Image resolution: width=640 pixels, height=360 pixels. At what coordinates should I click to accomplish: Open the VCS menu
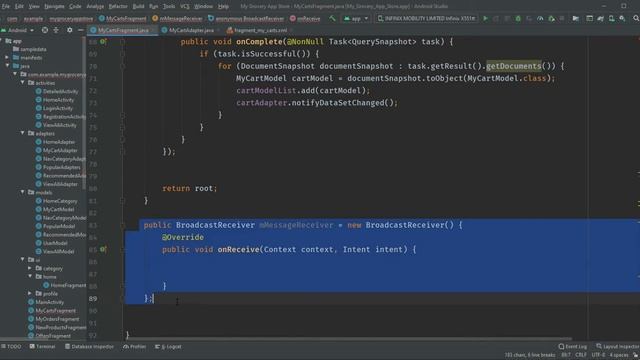click(184, 7)
